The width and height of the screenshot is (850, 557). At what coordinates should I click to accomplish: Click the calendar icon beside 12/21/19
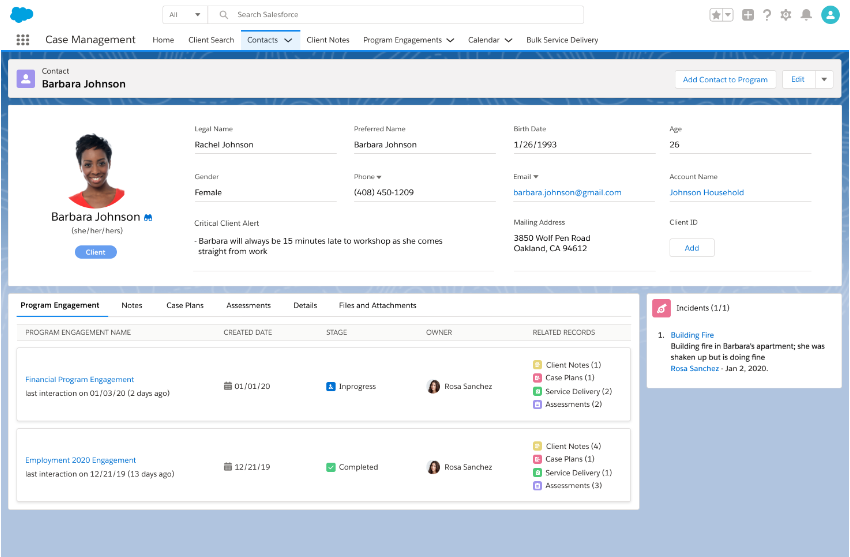(228, 467)
